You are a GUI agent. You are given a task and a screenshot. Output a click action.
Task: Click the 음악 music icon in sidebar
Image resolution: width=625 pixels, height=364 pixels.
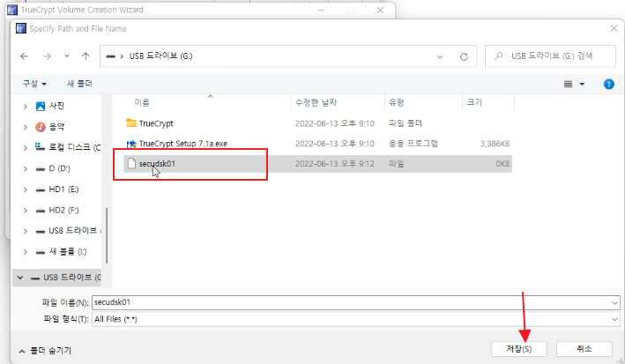[41, 127]
